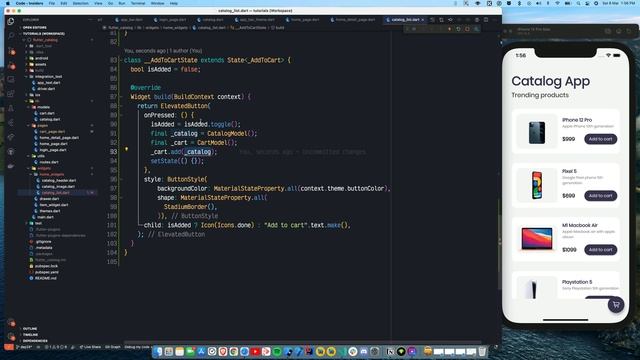Click the M1 Macbook Air product image

pos(536,239)
